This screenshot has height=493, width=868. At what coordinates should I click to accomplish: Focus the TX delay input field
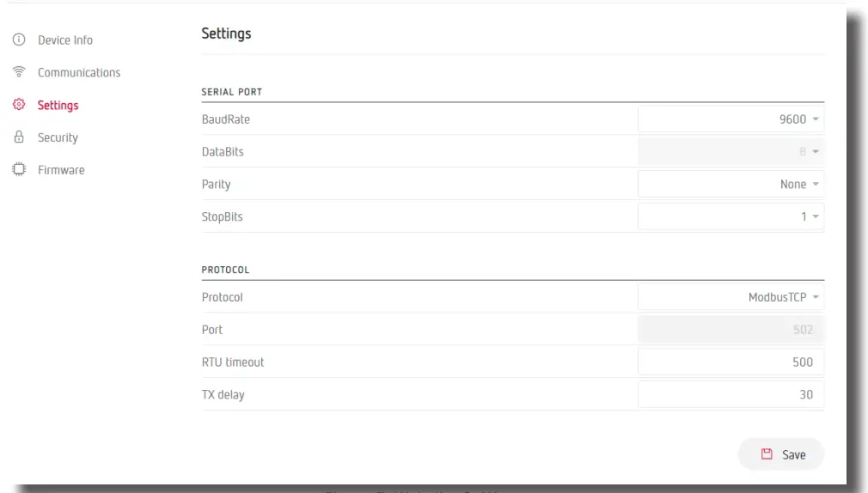(x=730, y=395)
